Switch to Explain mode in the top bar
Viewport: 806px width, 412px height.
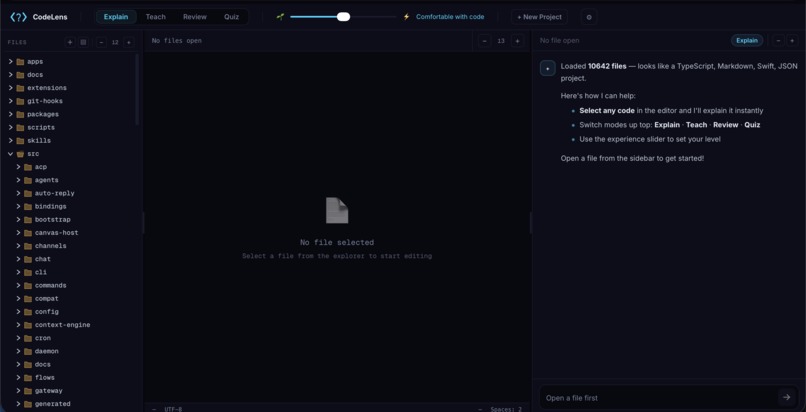point(116,17)
